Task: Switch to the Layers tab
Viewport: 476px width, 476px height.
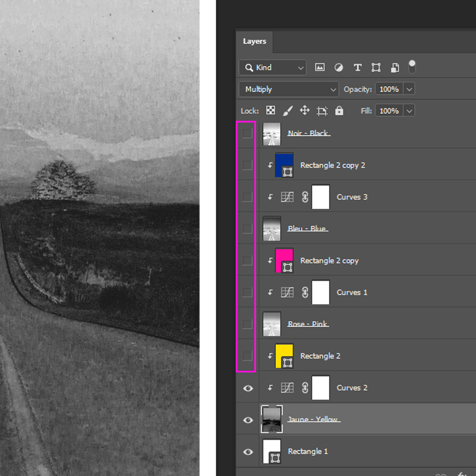Action: click(x=255, y=41)
